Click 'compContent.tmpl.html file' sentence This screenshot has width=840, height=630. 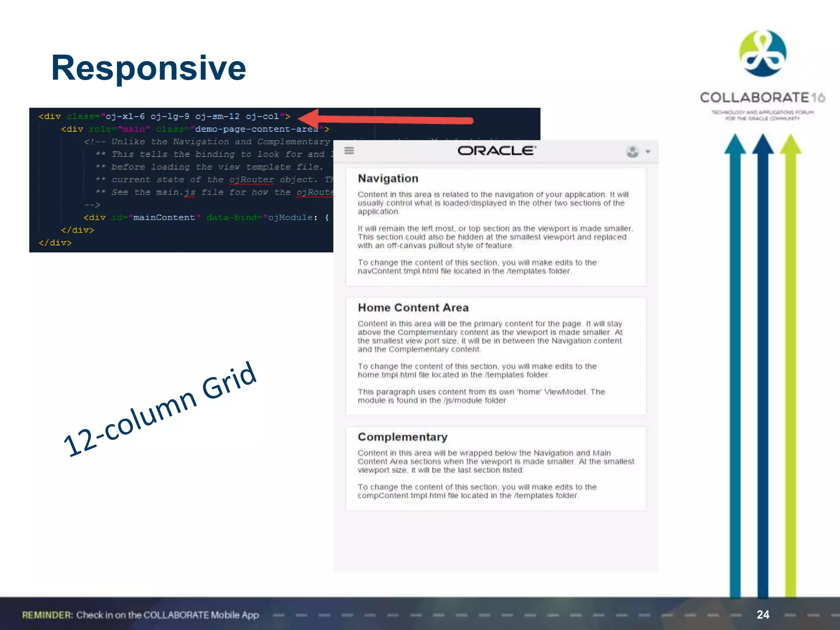click(477, 491)
